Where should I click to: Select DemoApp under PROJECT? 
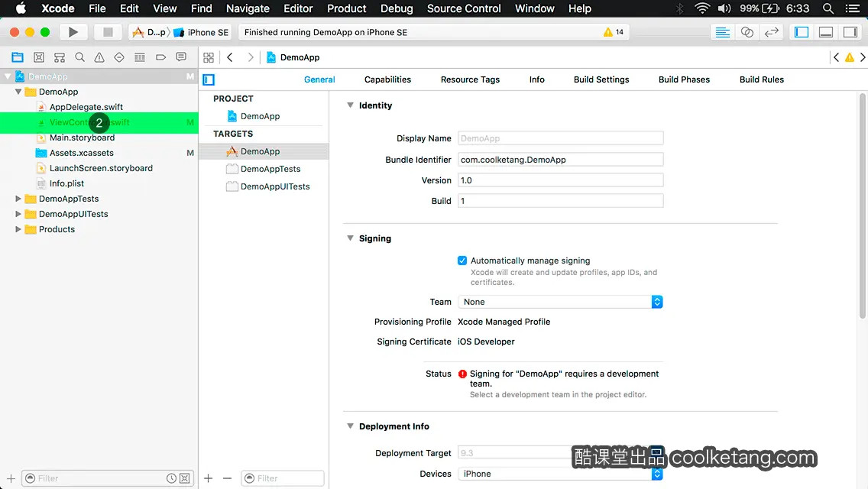point(261,115)
